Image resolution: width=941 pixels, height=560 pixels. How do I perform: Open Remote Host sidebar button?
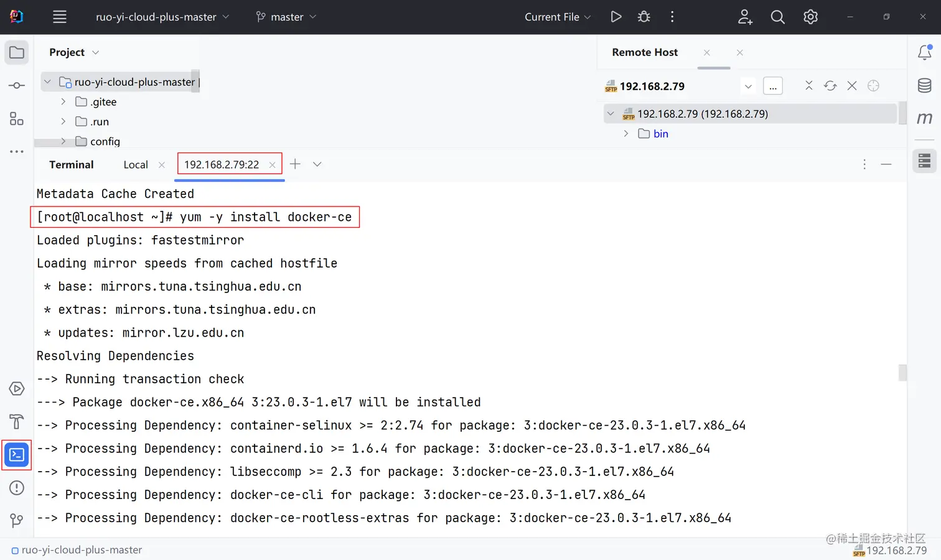(x=925, y=161)
